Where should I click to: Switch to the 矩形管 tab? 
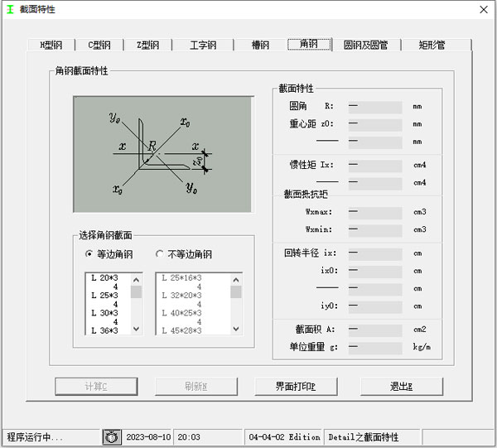[432, 45]
